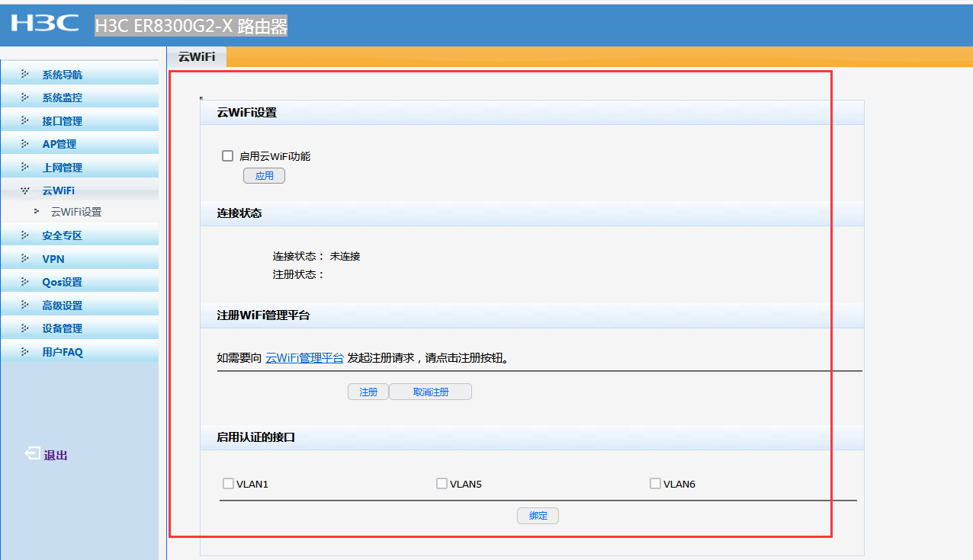Click the 注册状态： label

pos(299,274)
